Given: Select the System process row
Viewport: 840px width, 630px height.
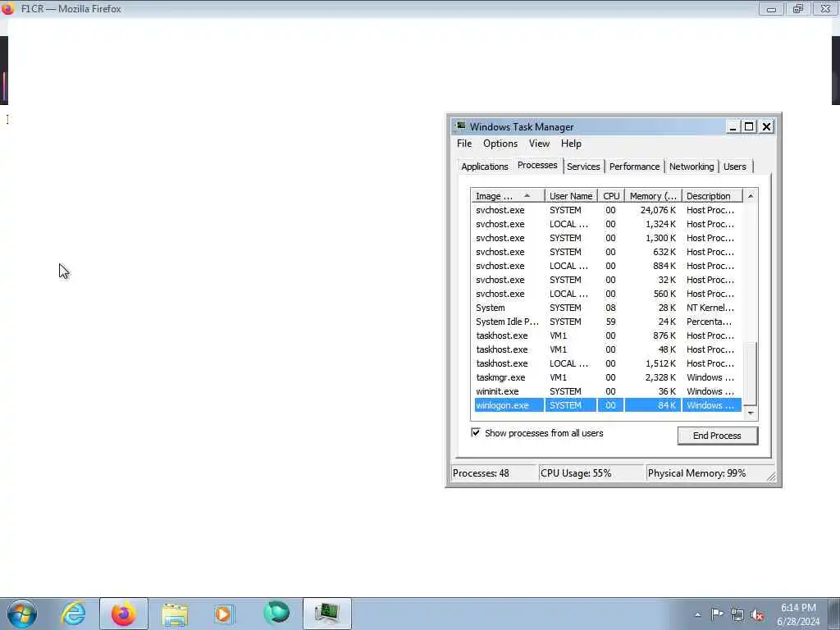Looking at the screenshot, I should 608,308.
